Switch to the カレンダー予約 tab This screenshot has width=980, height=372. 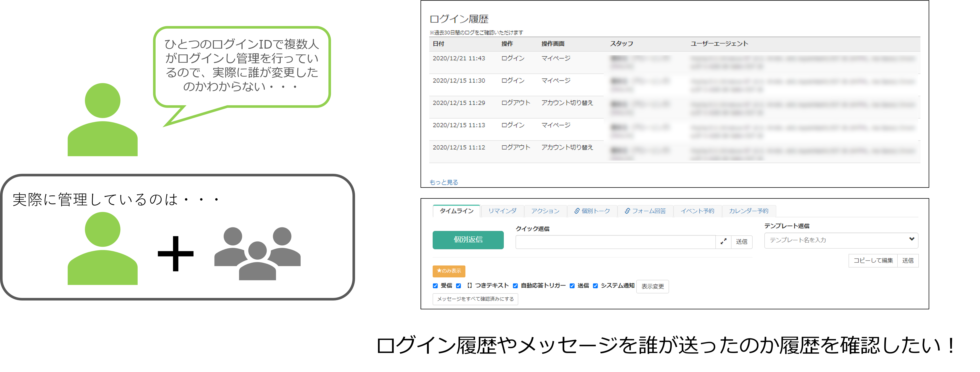click(x=749, y=211)
